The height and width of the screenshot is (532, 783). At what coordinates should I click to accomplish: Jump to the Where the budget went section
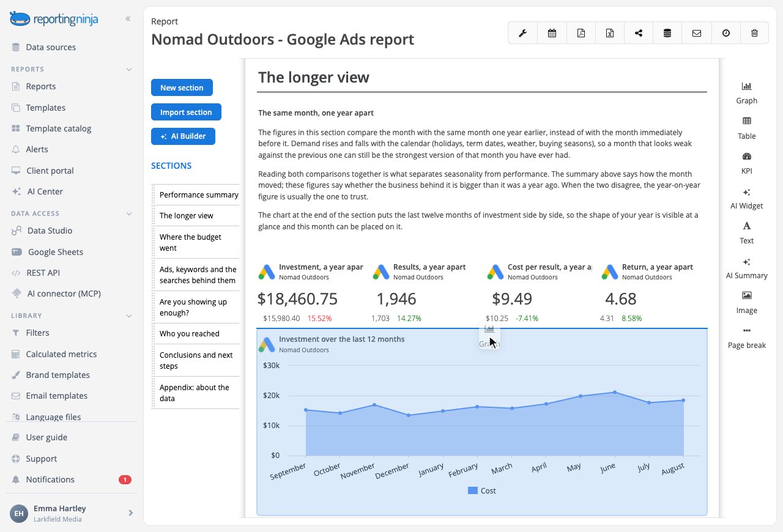pos(195,243)
